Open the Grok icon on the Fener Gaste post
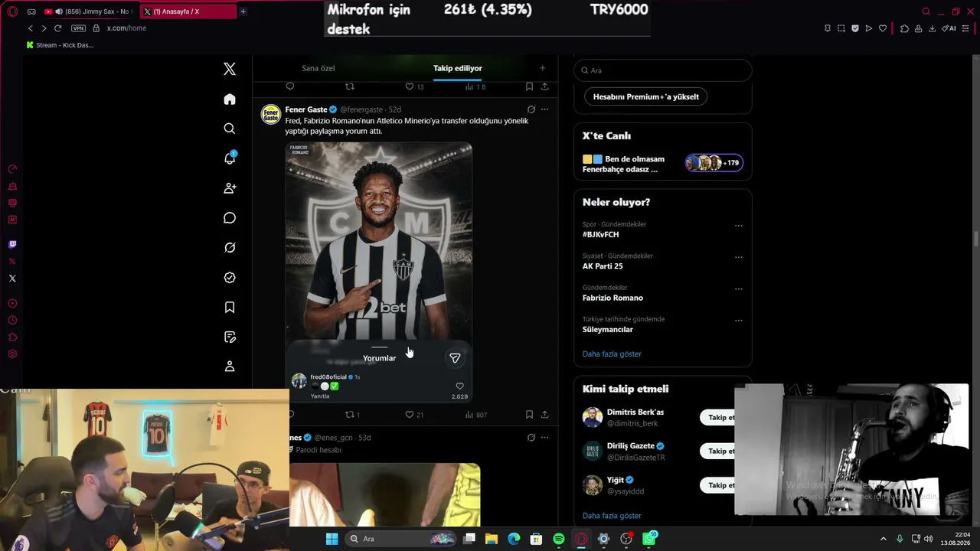 click(x=531, y=109)
